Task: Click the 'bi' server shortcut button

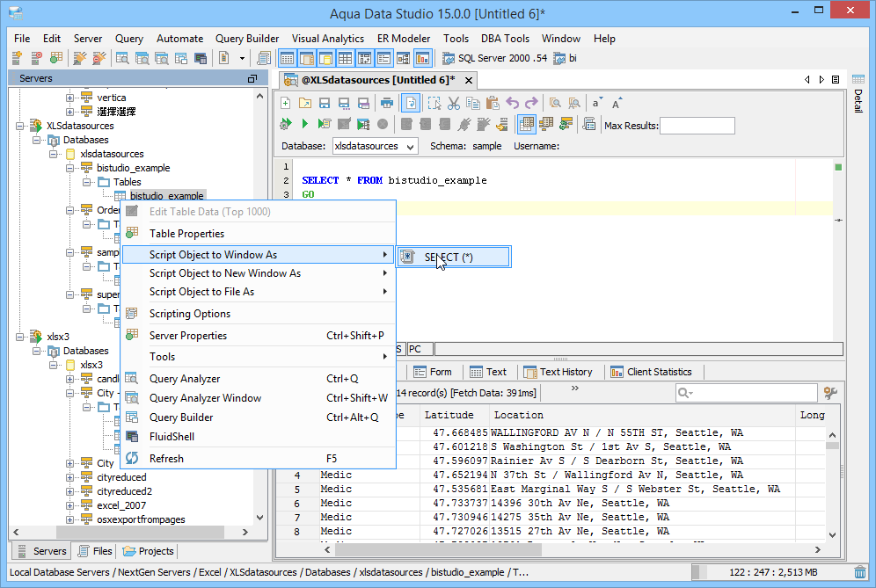Action: coord(566,58)
